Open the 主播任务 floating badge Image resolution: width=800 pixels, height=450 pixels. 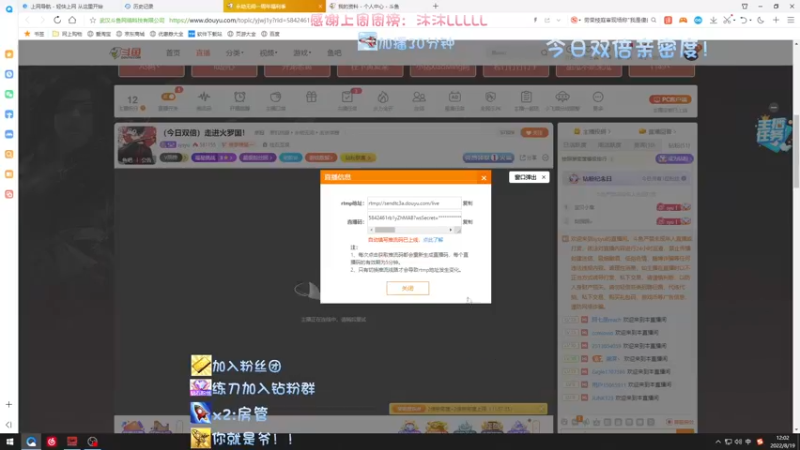773,134
